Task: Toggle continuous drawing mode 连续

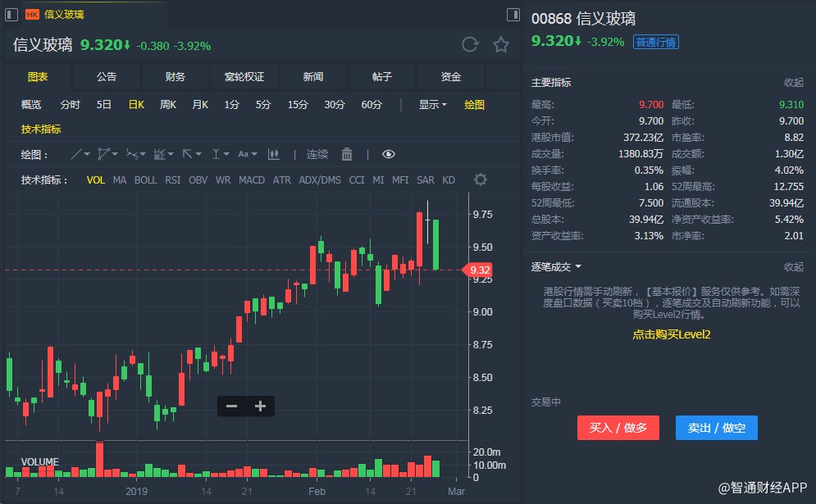Action: coord(317,154)
